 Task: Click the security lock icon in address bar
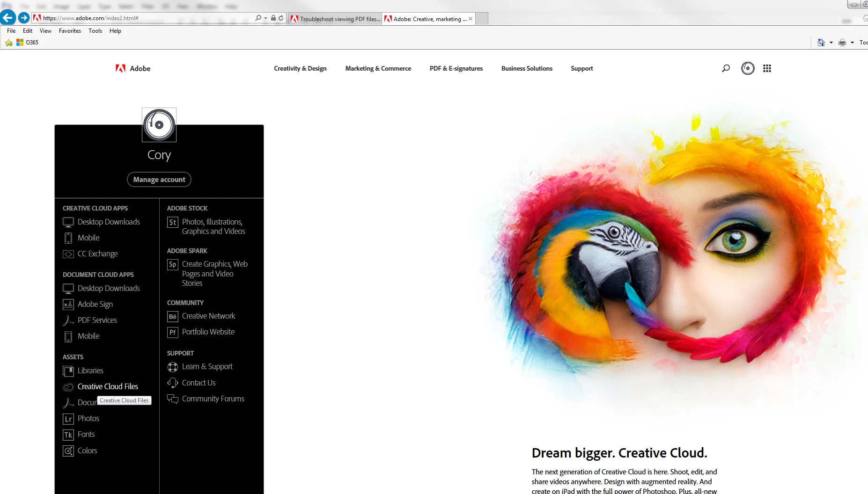[273, 18]
